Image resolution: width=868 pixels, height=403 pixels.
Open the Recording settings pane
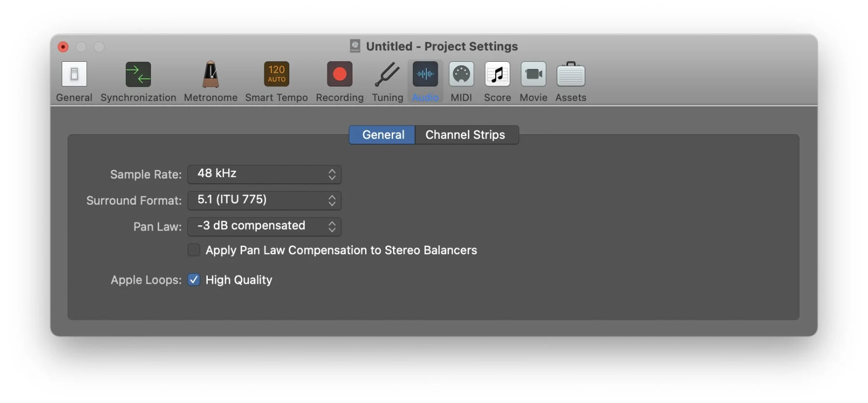(x=339, y=81)
